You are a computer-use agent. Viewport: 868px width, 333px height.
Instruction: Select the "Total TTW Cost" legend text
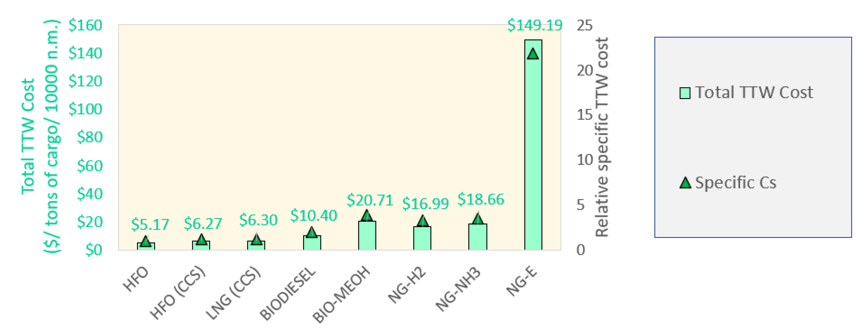click(754, 93)
